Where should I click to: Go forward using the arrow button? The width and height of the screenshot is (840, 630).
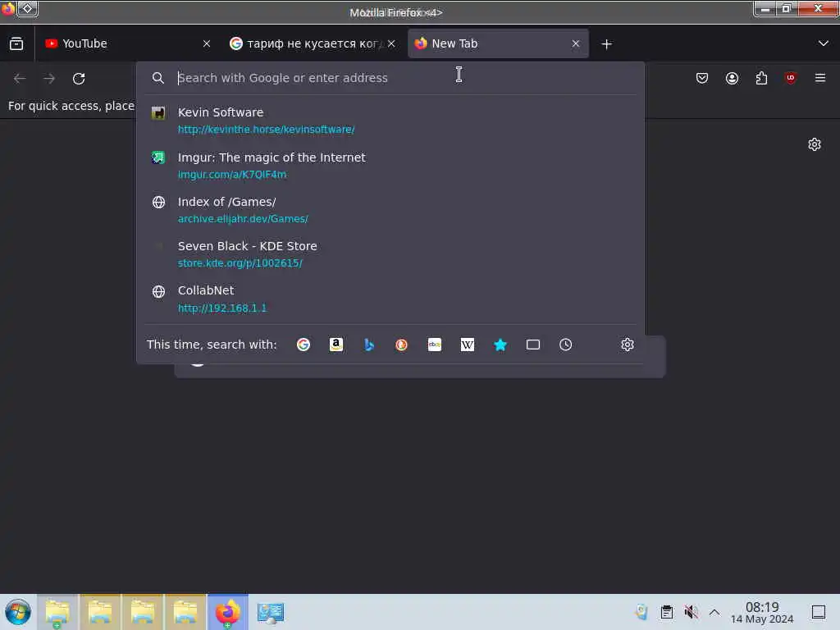[x=49, y=78]
